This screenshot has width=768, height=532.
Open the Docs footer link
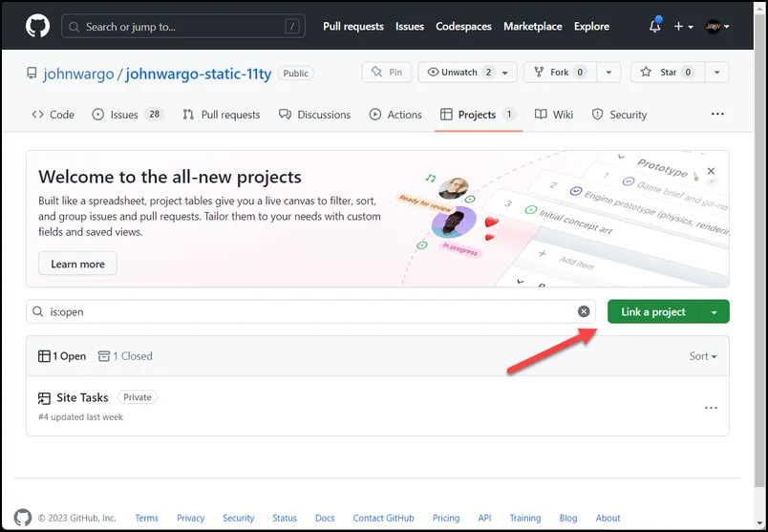pos(325,518)
